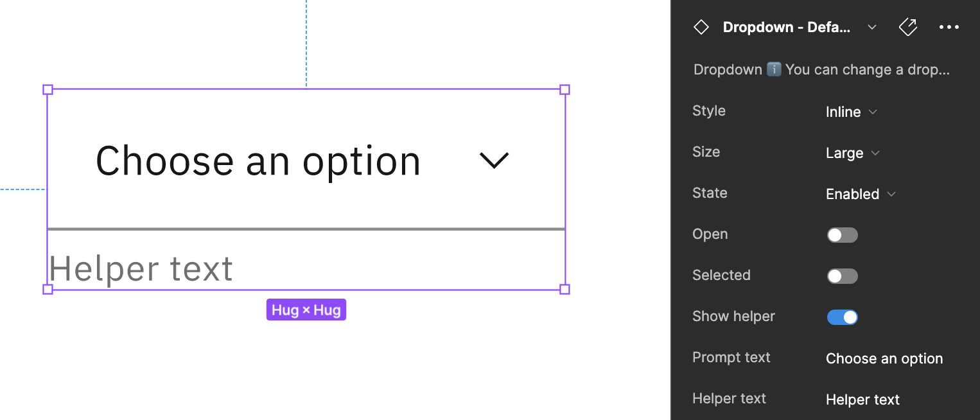Click the Helper text placeholder on canvas

point(140,268)
